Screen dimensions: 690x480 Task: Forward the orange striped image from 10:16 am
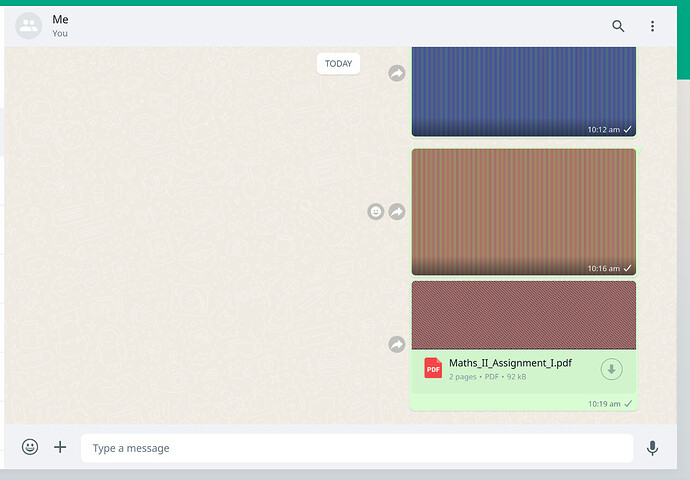click(396, 212)
